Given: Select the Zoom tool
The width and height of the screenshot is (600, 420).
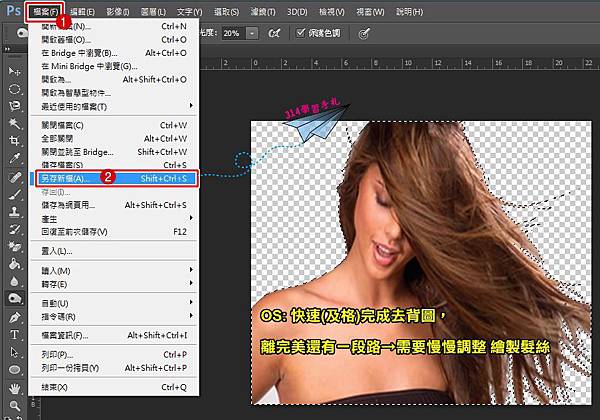Looking at the screenshot, I should click(15, 405).
